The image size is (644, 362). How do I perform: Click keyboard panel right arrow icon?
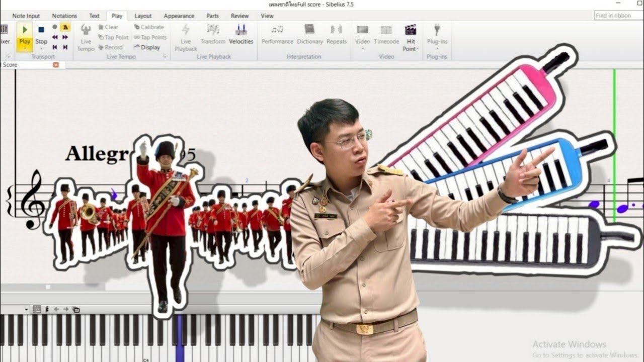[x=66, y=309]
